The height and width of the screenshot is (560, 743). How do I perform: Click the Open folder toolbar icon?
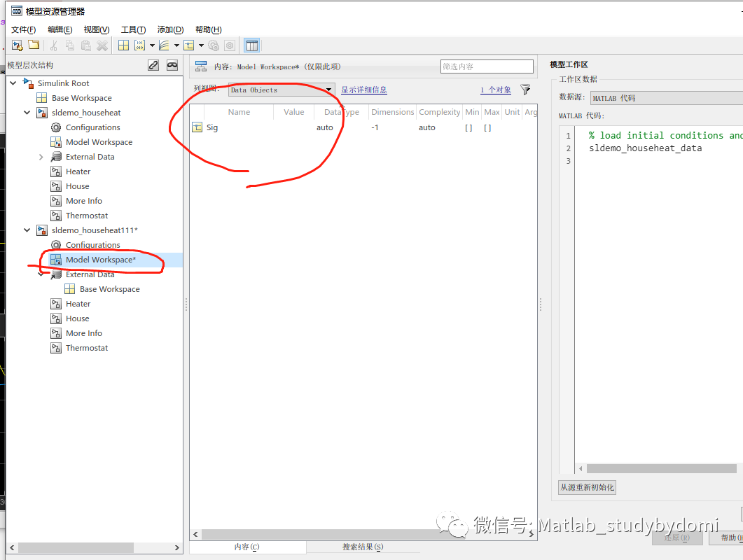[34, 45]
